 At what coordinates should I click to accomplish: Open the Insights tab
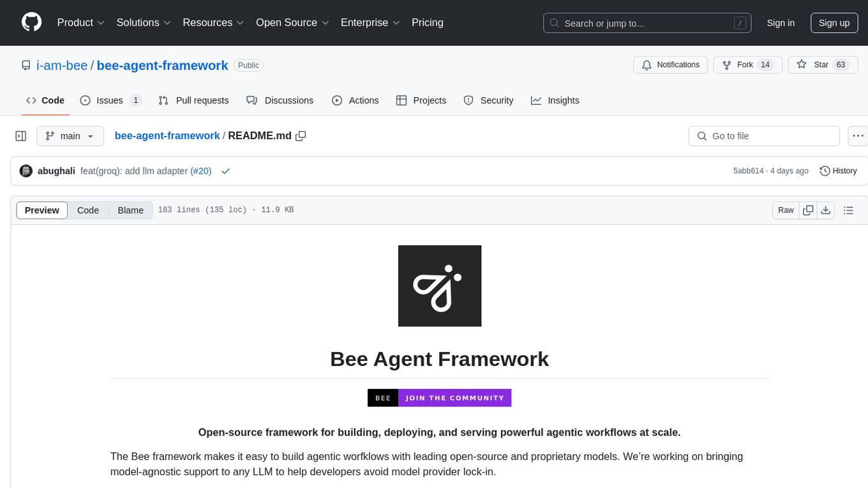(555, 100)
